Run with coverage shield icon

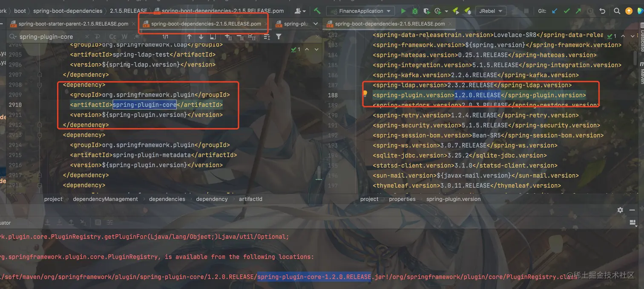click(426, 11)
